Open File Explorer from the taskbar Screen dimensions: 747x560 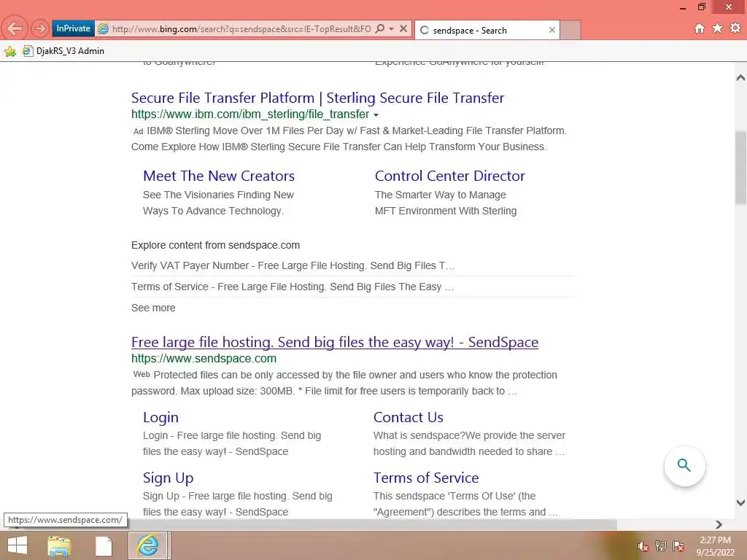(59, 545)
